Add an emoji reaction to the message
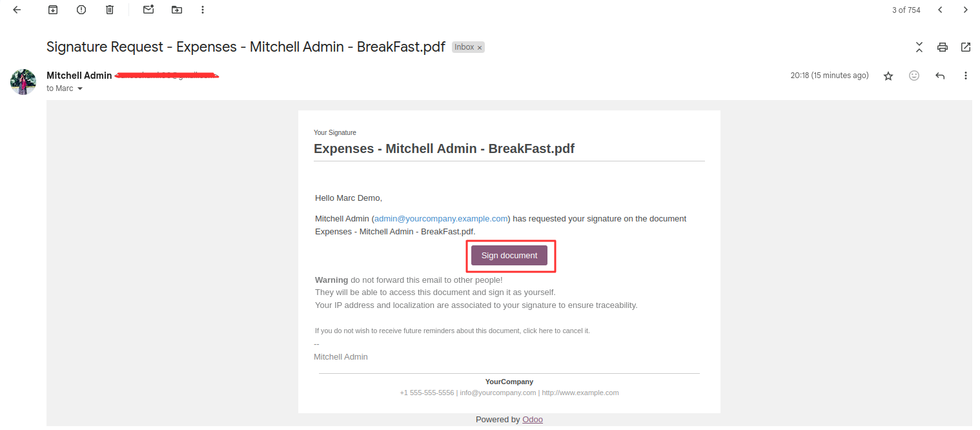This screenshot has height=430, width=980. pyautogui.click(x=914, y=76)
